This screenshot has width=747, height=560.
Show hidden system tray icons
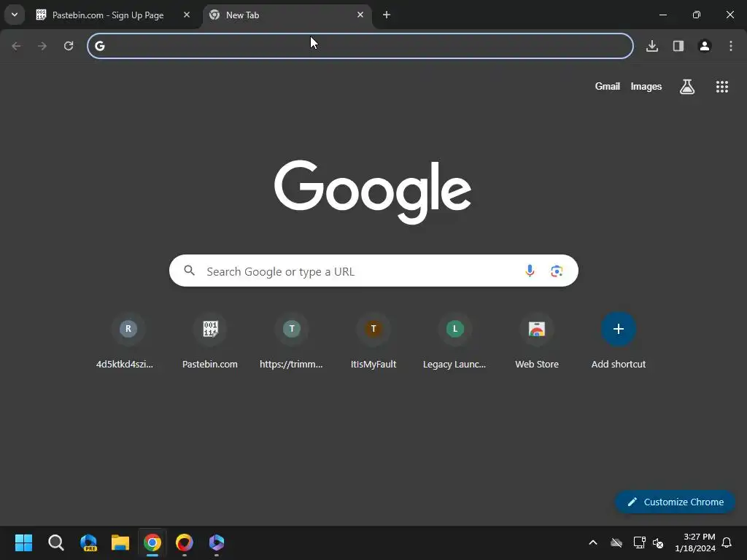593,542
